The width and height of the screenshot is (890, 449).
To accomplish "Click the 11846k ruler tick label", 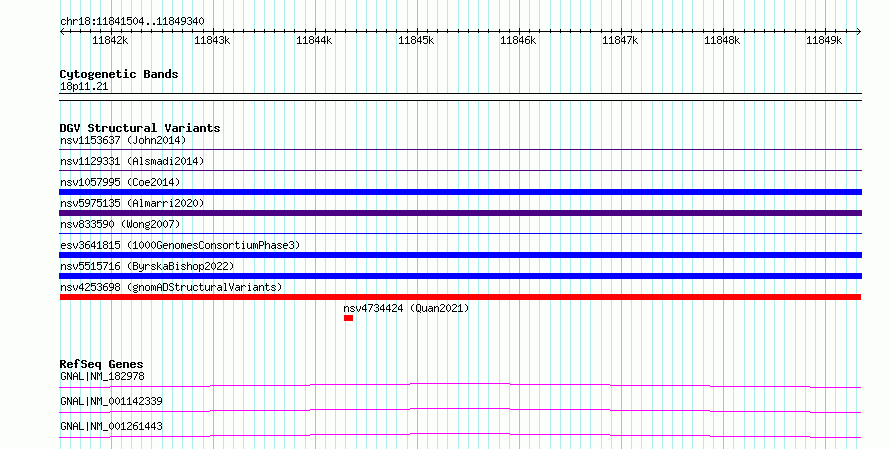I will point(518,40).
